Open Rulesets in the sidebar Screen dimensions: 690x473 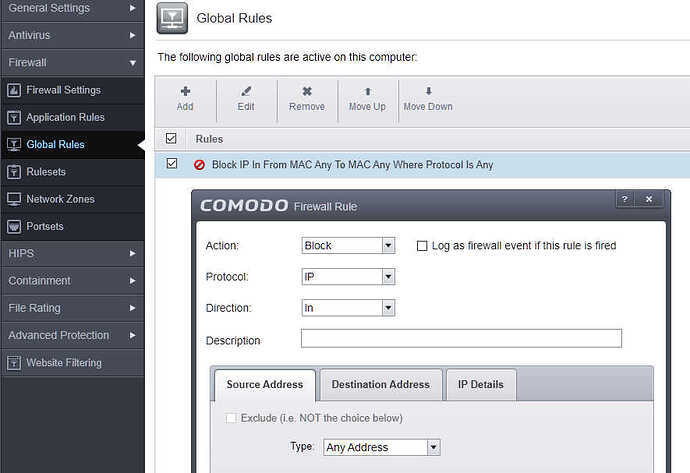(72, 172)
